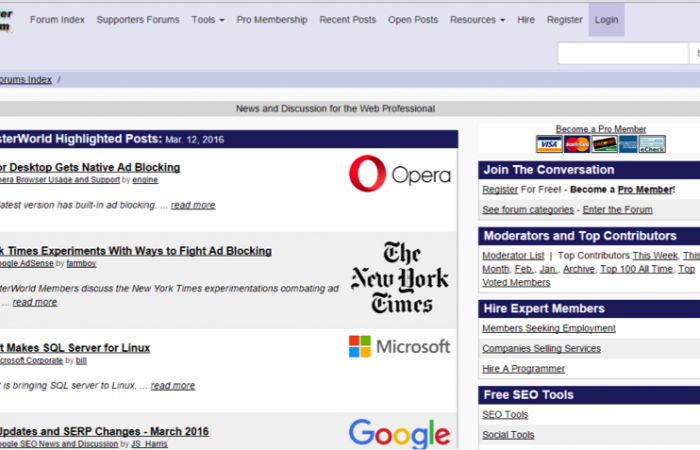Screen dimensions: 700x450
Task: Click the New York Times logo
Action: pos(400,277)
